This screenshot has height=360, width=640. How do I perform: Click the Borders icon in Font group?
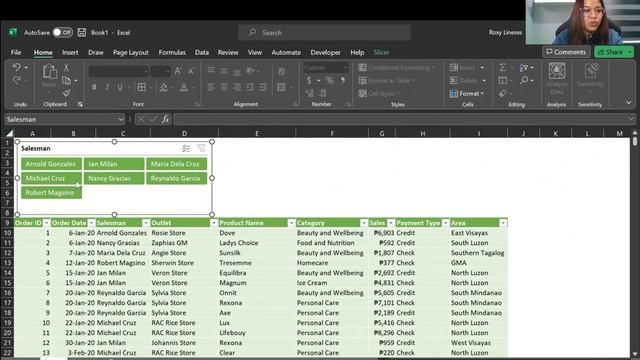pos(141,87)
